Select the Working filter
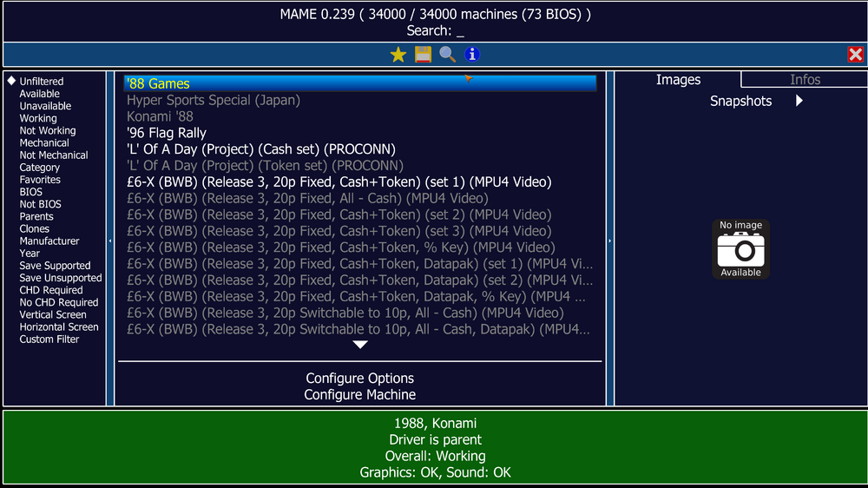The image size is (868, 488). (38, 118)
